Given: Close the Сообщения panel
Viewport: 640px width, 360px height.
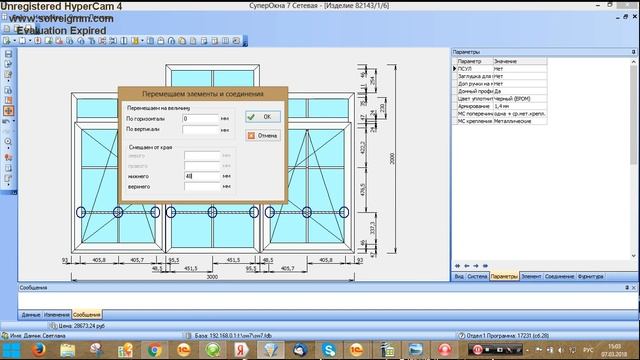Looking at the screenshot, I should [x=634, y=287].
